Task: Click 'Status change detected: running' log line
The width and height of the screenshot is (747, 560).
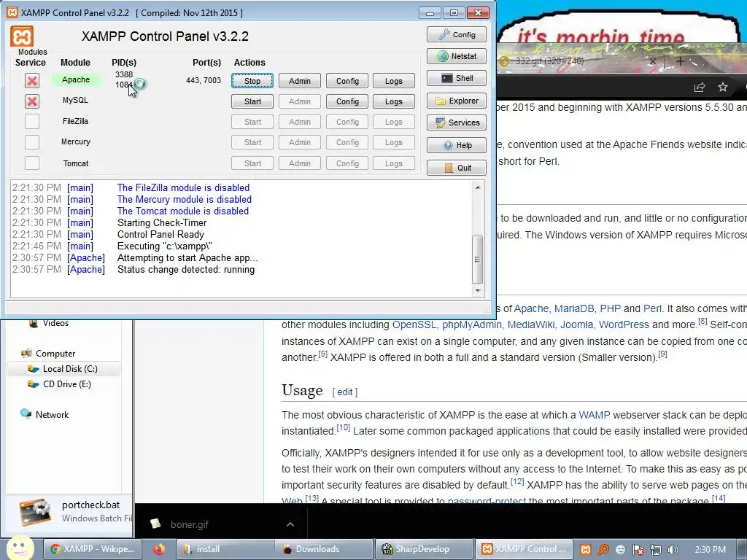Action: tap(186, 270)
